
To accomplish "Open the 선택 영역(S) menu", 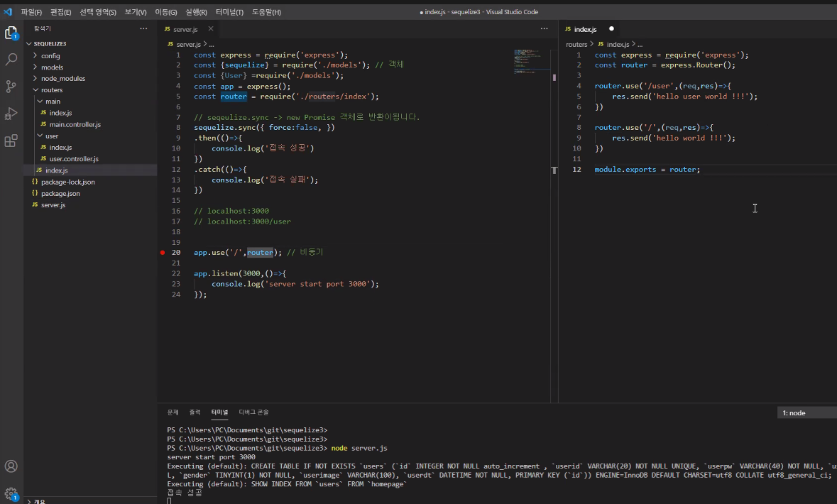I will point(98,12).
